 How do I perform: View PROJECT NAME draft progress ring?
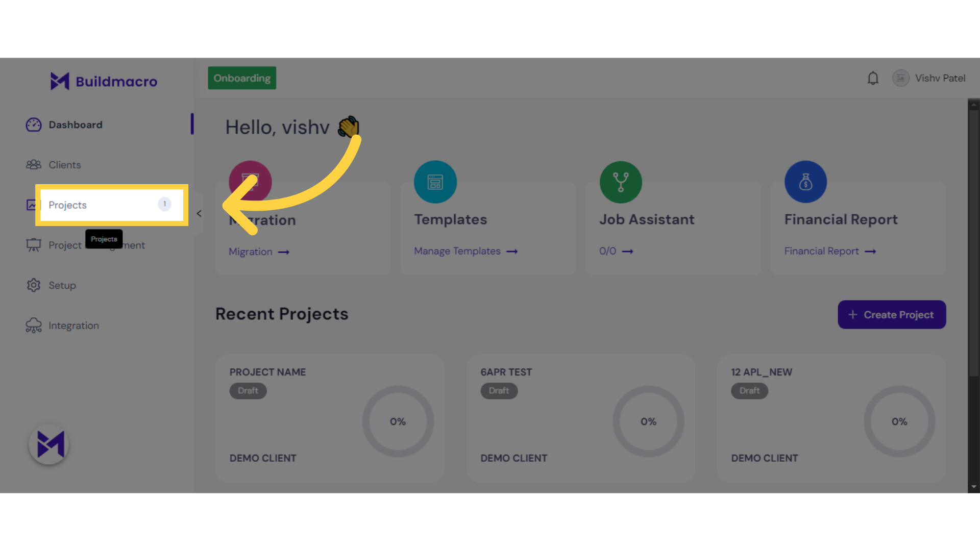[398, 420]
